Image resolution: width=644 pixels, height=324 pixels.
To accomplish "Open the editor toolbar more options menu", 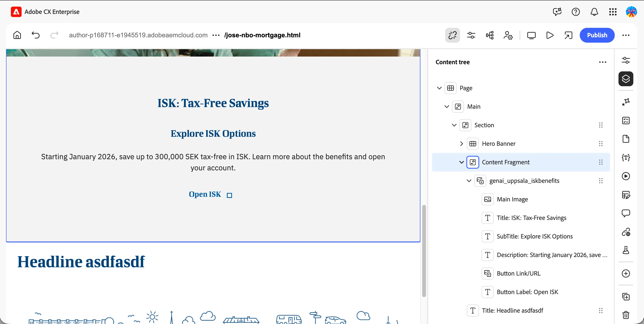I will pyautogui.click(x=625, y=35).
